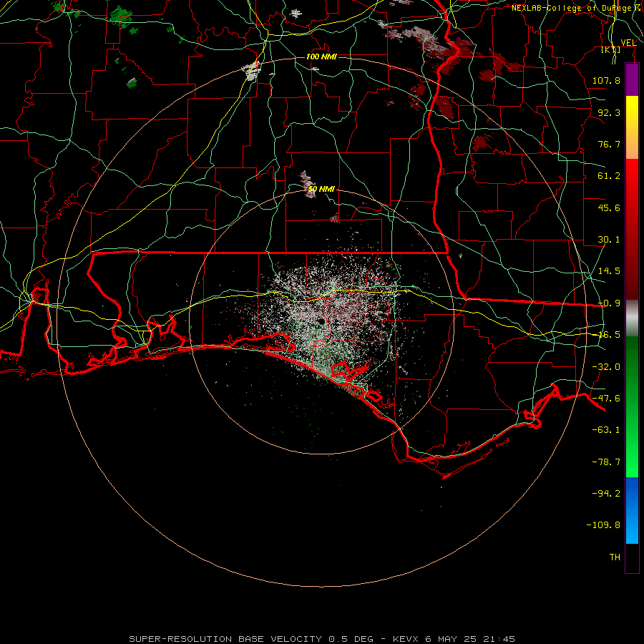Click the -47.6 scale value

point(606,399)
